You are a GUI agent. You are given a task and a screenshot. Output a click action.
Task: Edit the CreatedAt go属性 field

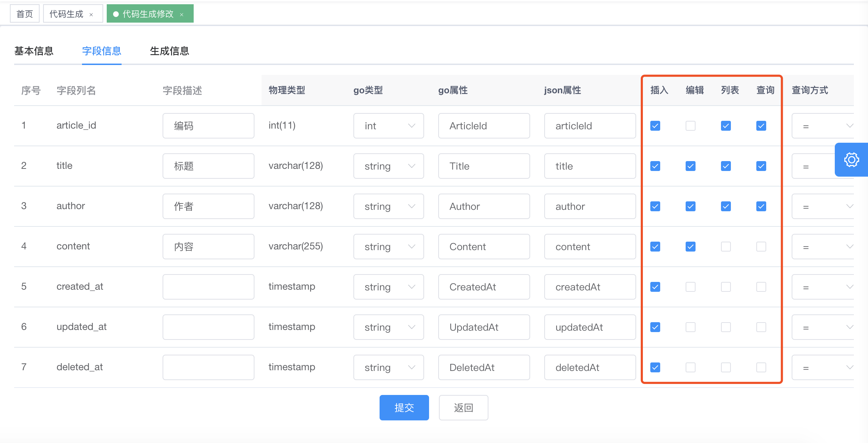pos(484,287)
